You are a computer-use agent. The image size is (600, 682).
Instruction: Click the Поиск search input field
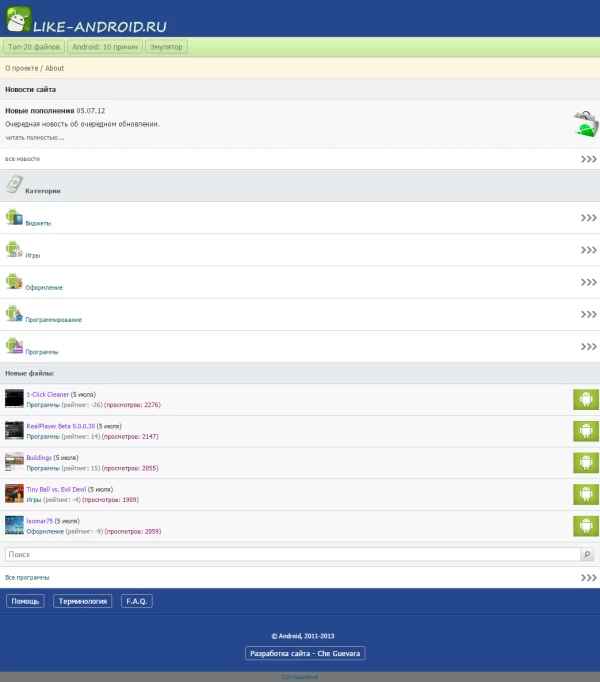point(292,554)
